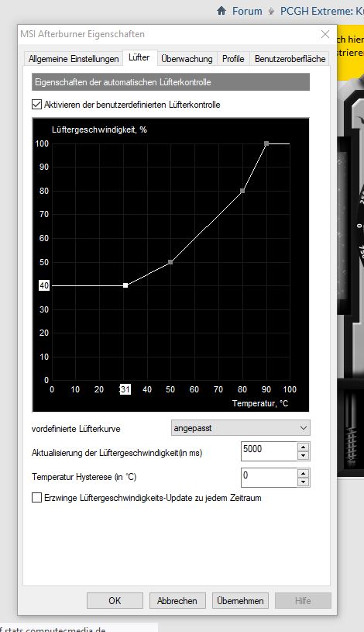Viewport: 364px width, 632px height.
Task: Open the Allgemeine Einstellungen tab
Action: (74, 59)
